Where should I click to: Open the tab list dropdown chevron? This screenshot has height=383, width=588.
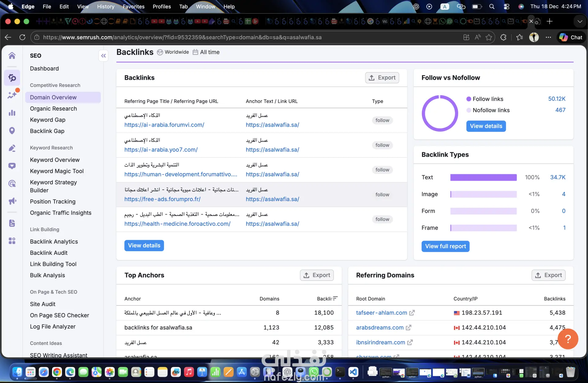(579, 21)
